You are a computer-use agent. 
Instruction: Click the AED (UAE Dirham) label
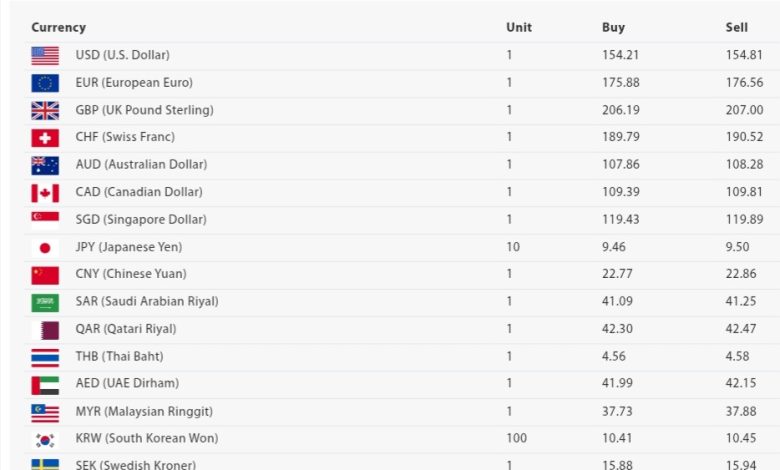tap(127, 383)
